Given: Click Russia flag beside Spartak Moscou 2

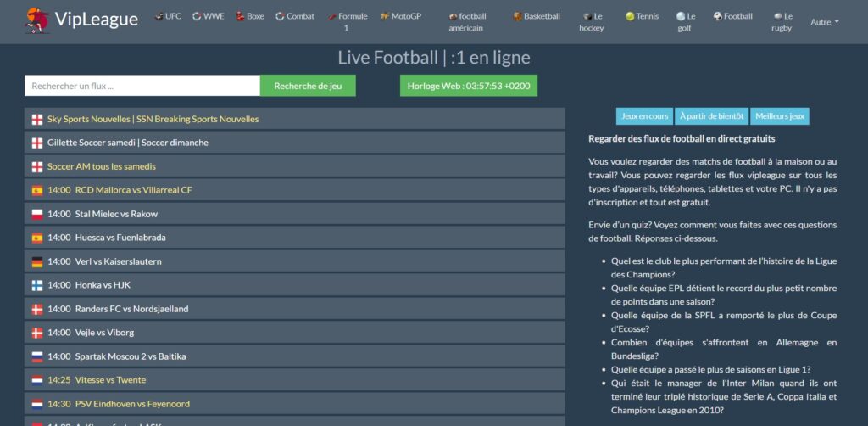Looking at the screenshot, I should [37, 356].
